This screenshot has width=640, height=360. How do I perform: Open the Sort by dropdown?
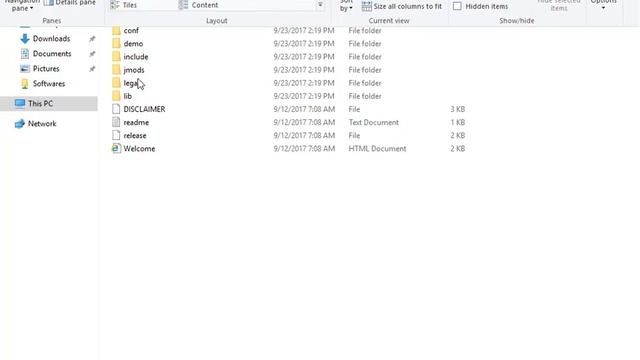coord(346,6)
